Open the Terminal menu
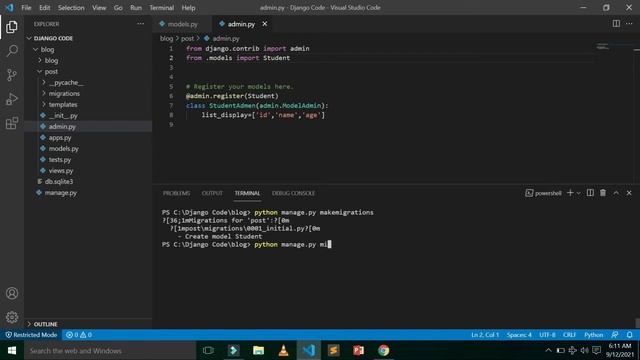This screenshot has height=360, width=640. [161, 8]
